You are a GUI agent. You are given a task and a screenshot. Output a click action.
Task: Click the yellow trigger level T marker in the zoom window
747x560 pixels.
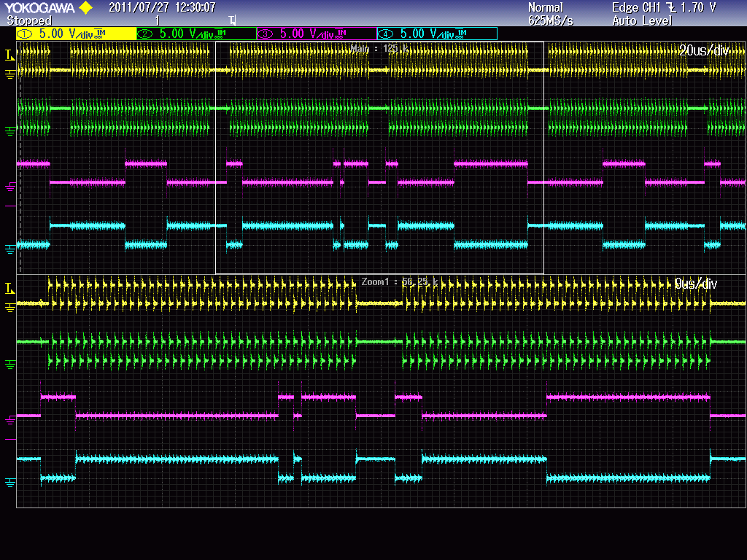coord(9,289)
